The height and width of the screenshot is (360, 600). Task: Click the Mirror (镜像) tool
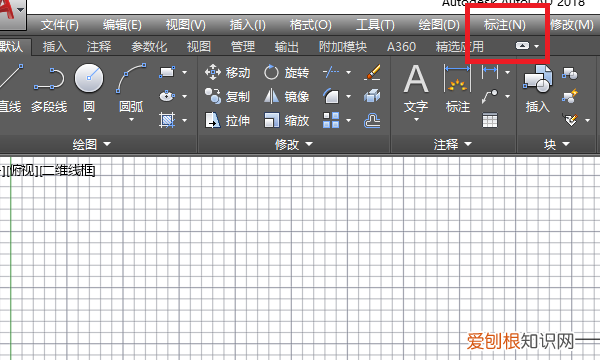[x=286, y=96]
